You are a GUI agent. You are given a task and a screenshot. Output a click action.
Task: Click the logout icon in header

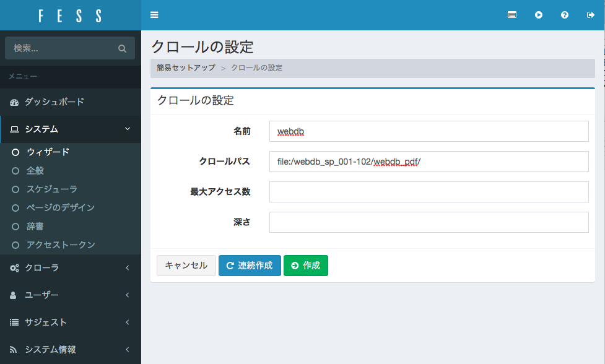point(590,15)
